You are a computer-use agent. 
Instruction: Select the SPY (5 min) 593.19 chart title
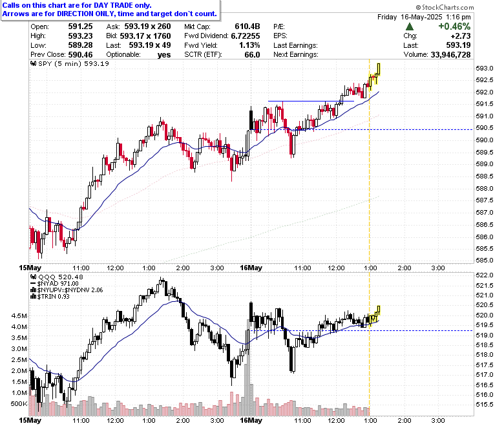tap(73, 63)
